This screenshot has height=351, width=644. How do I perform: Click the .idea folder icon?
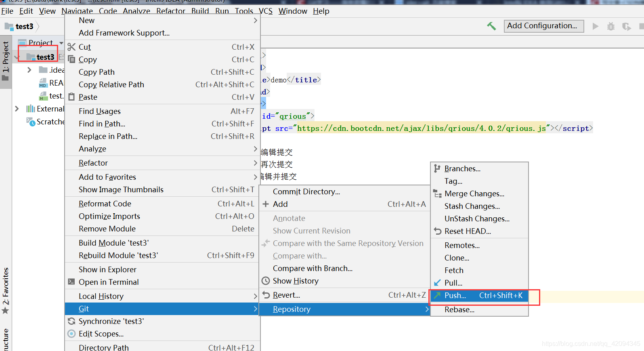coord(43,70)
